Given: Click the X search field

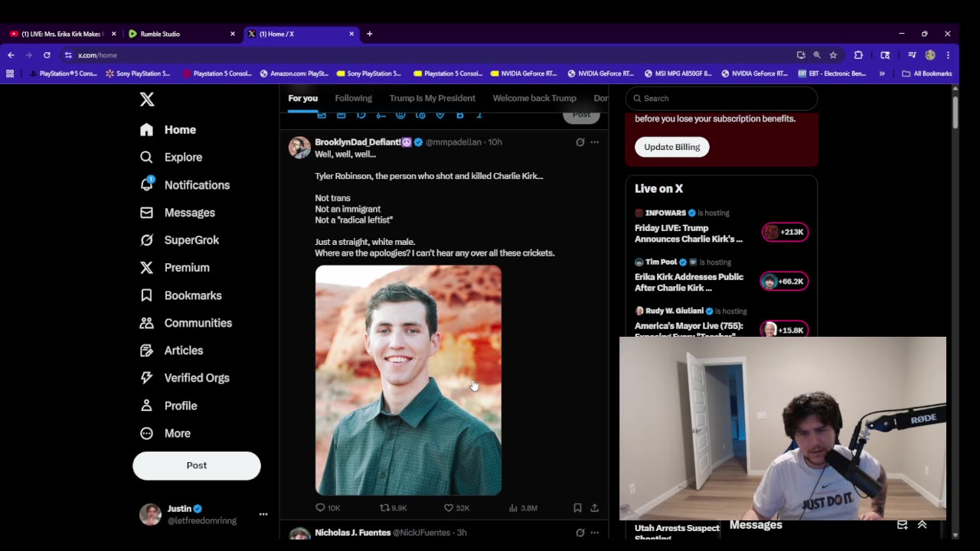Looking at the screenshot, I should coord(721,98).
